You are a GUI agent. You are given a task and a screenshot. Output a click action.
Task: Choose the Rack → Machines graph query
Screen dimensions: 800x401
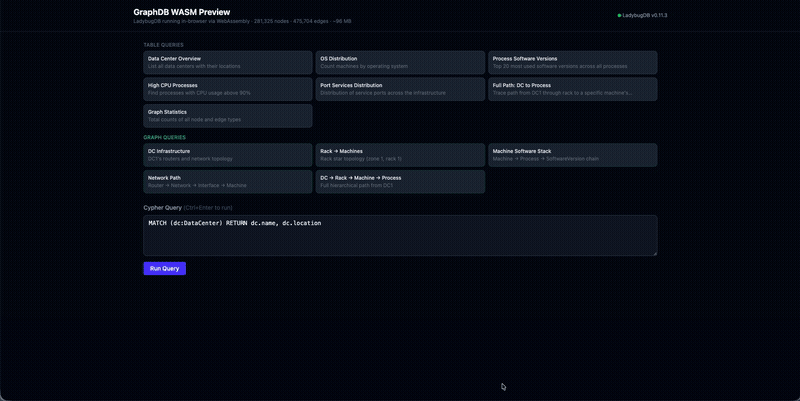point(400,155)
